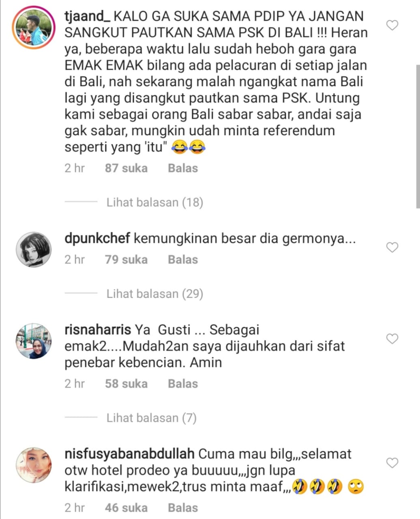Tap Balas under nisfusyabanabdullah comment
The height and width of the screenshot is (519, 420).
(183, 508)
